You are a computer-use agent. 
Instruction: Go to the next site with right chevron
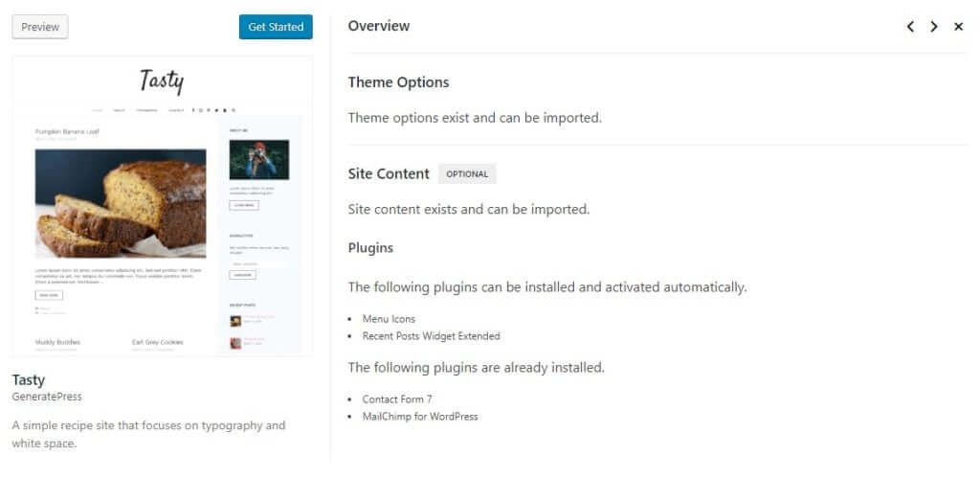click(934, 26)
